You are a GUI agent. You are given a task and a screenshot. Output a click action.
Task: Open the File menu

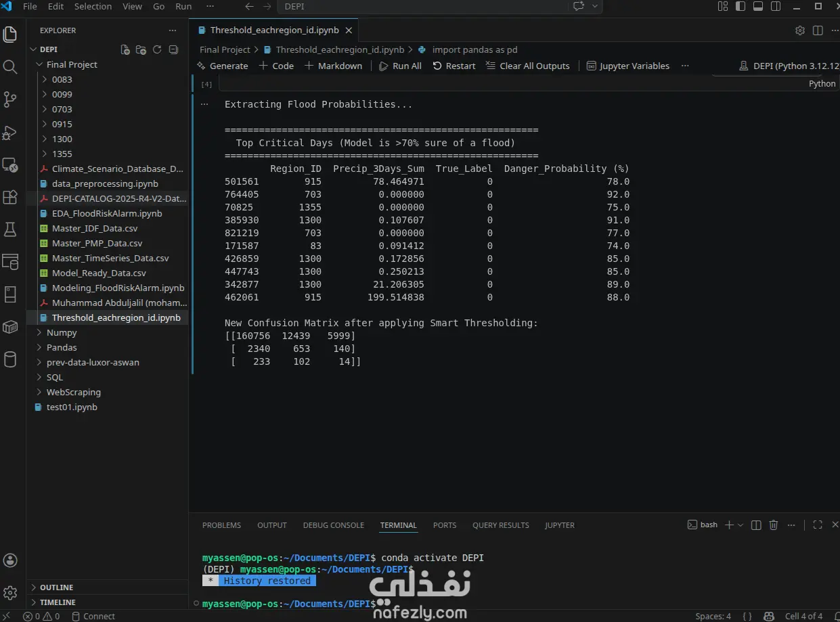30,6
